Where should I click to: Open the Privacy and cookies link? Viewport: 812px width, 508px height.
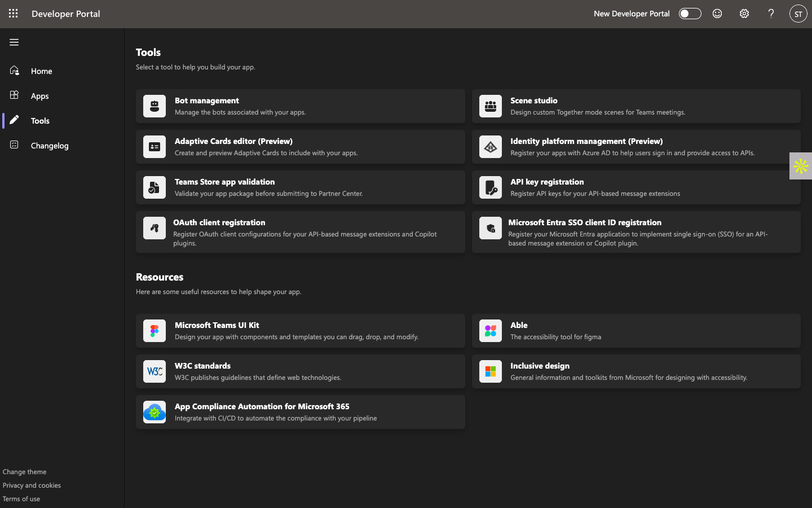pos(32,485)
